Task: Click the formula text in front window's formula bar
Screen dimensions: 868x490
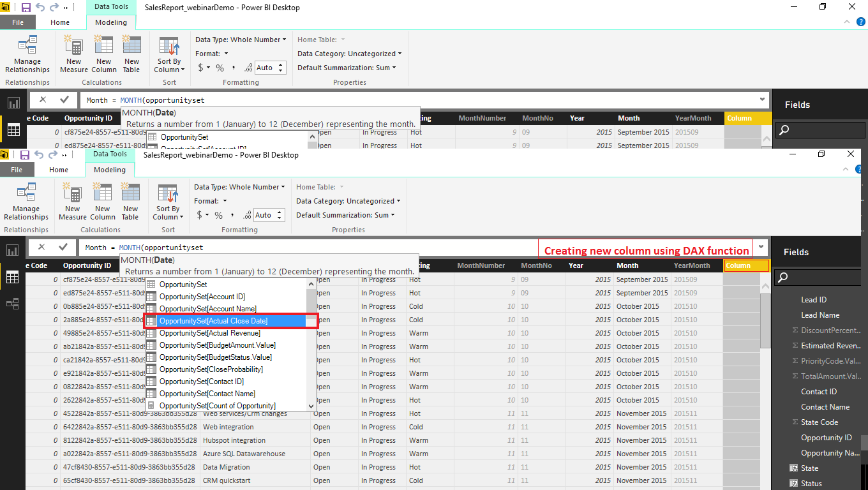Action: pos(144,248)
